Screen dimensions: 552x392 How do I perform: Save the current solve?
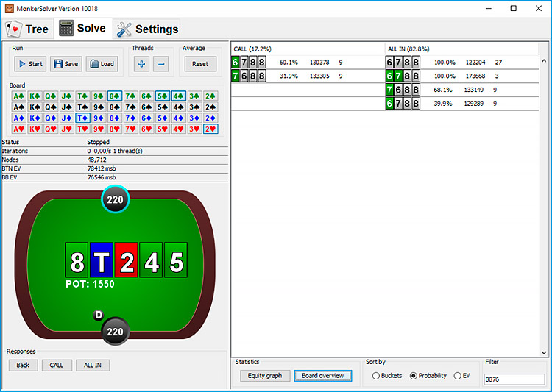[x=66, y=64]
